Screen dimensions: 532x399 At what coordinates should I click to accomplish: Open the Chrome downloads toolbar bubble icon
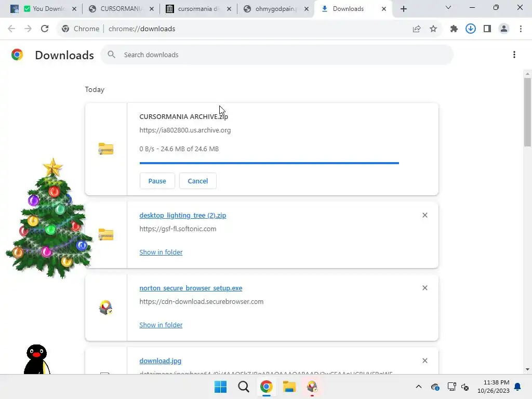tap(471, 29)
